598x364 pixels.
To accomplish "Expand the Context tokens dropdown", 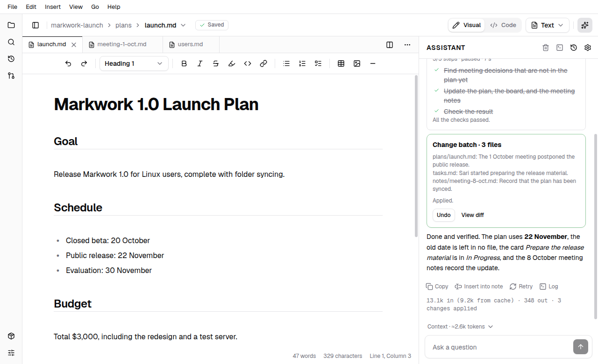I will (x=460, y=327).
